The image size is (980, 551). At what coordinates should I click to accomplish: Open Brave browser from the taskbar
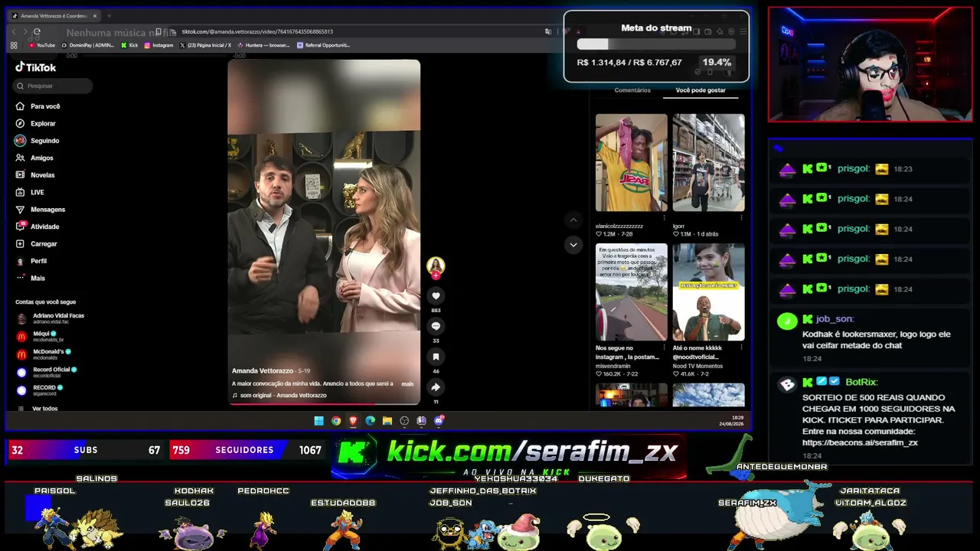[353, 421]
